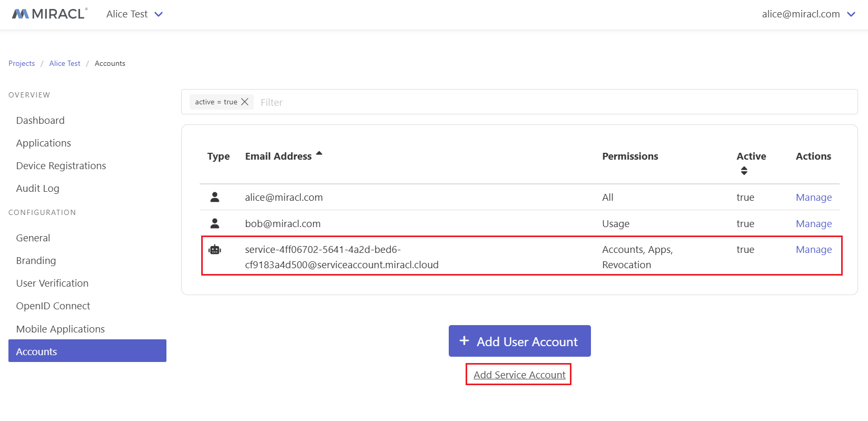The width and height of the screenshot is (868, 421).
Task: Select Accounts in sidebar
Action: tap(87, 351)
